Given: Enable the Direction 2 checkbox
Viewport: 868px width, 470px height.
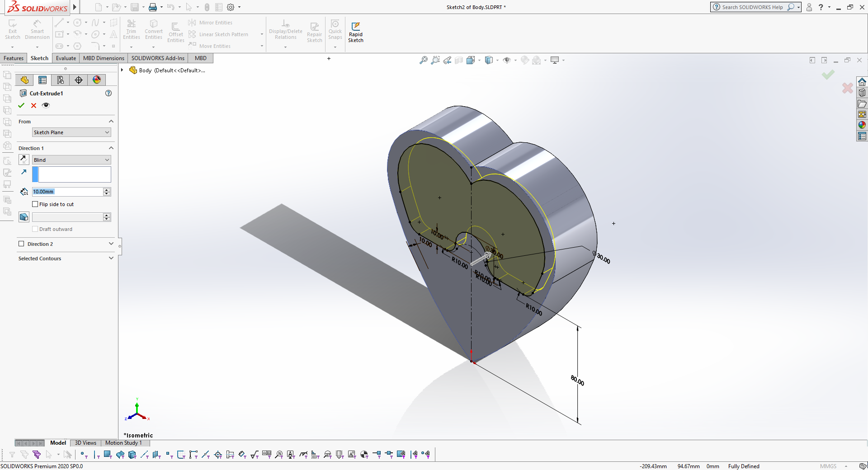Looking at the screenshot, I should pyautogui.click(x=21, y=244).
